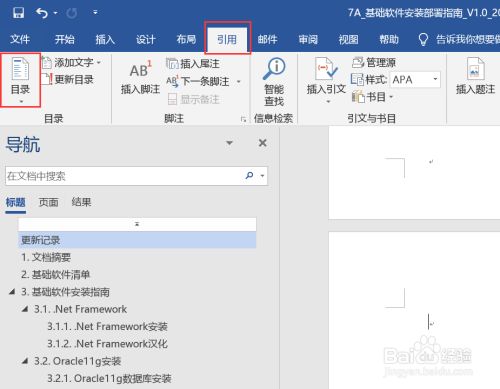Go to heading 3. 基础软件安装指南
Viewport: 500px width, 389px height.
pos(65,292)
